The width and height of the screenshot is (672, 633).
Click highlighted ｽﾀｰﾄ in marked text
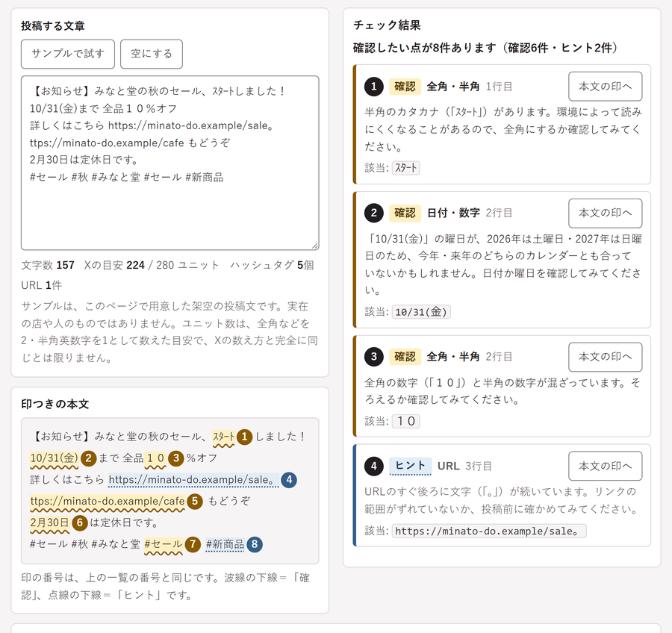coord(224,437)
